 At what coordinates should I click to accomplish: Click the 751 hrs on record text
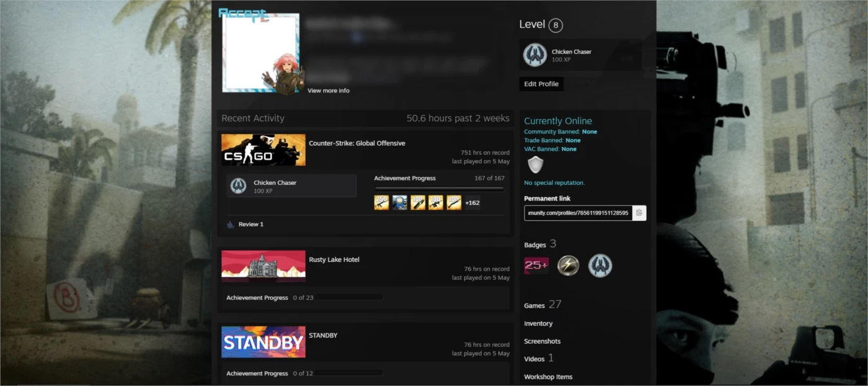[x=485, y=153]
